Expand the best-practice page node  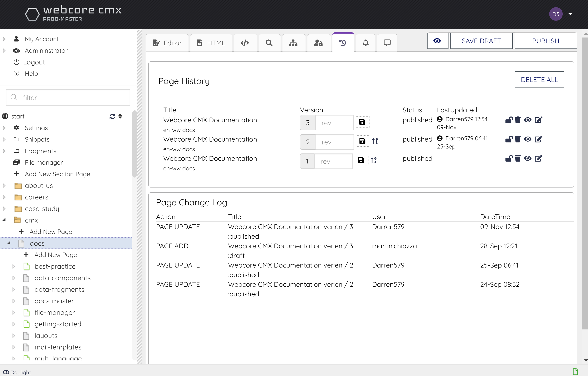[x=14, y=266]
